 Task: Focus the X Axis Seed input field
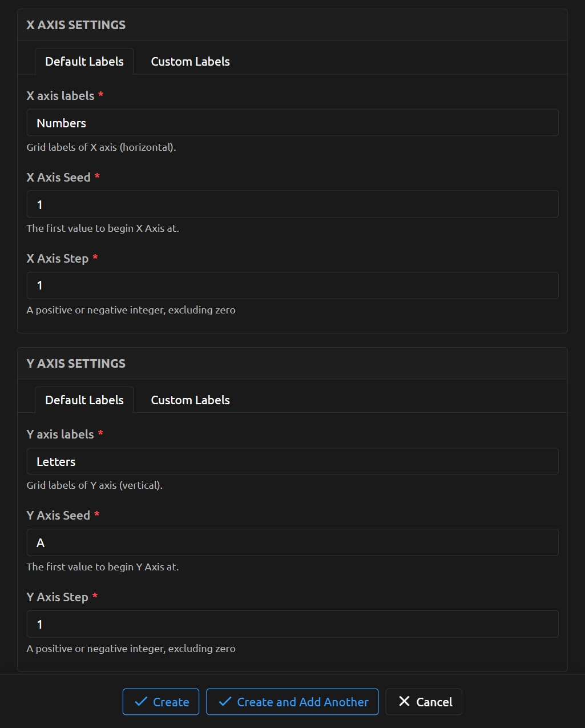point(292,204)
